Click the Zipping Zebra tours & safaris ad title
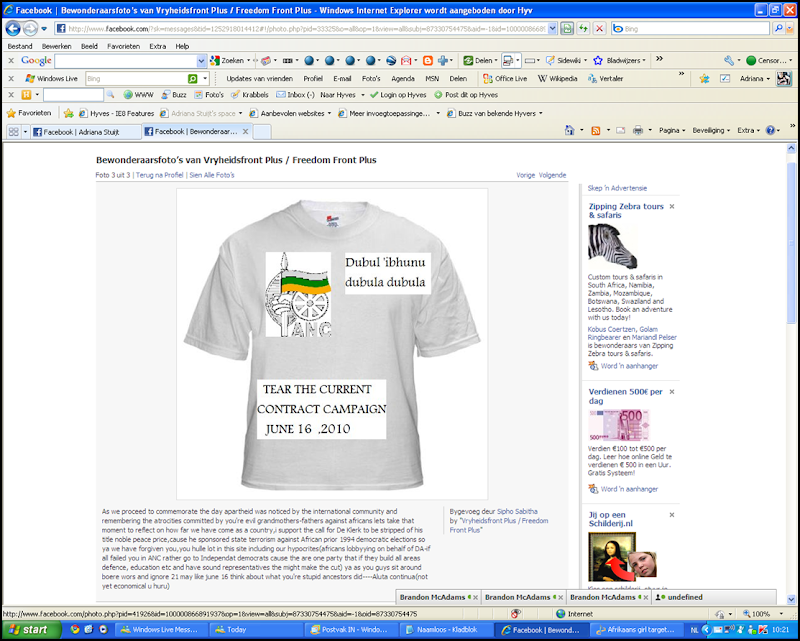Screen dimensions: 800x641 click(626, 211)
